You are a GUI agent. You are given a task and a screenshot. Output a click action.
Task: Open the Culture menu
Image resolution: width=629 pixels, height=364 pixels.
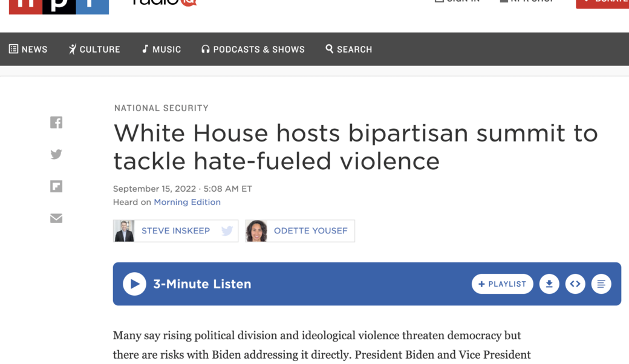tap(94, 50)
